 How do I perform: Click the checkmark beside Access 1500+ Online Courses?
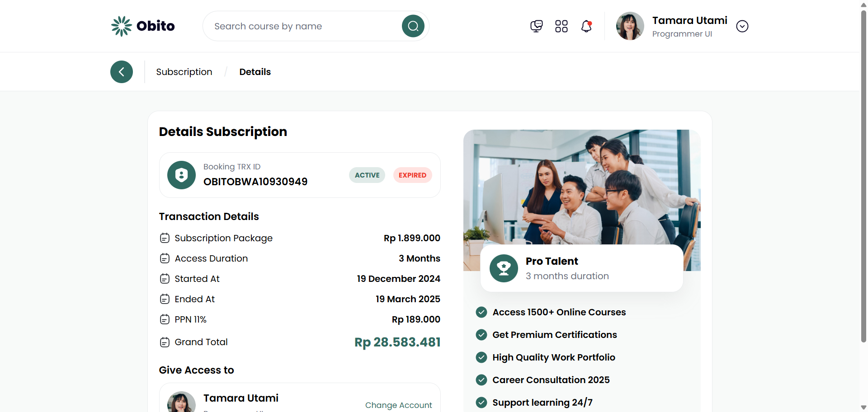click(481, 312)
